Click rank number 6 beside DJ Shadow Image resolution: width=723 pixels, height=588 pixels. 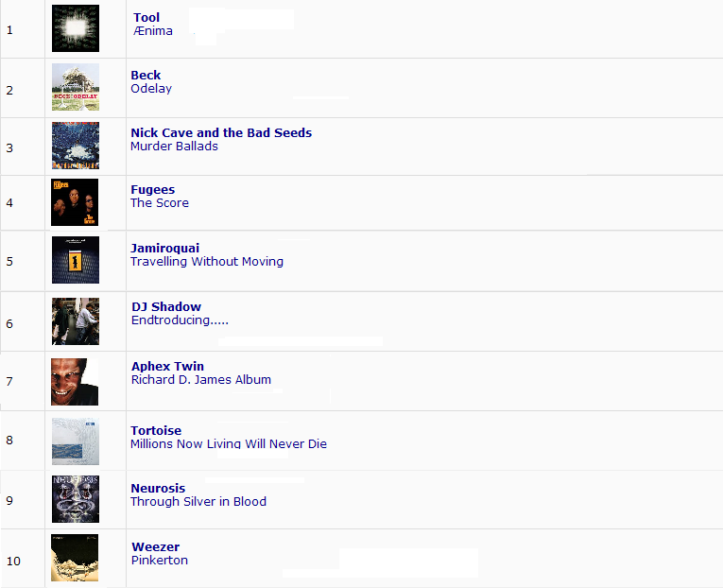pyautogui.click(x=9, y=323)
